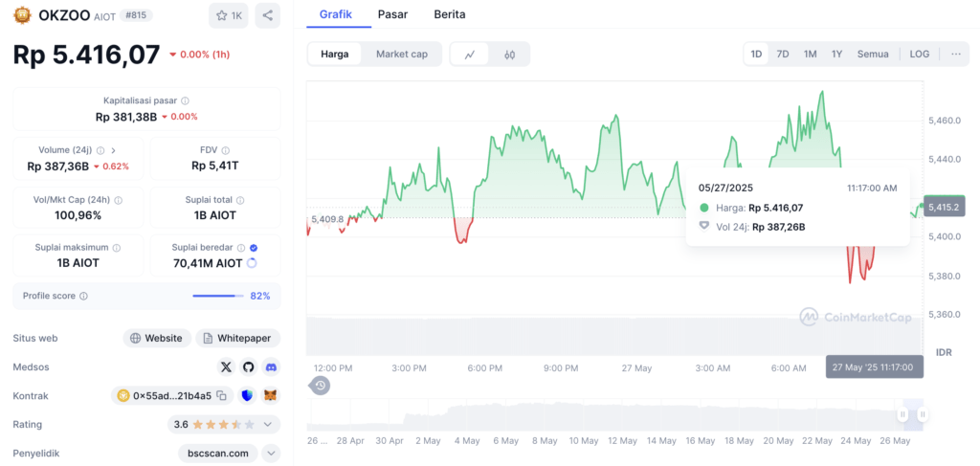Switch to the Grafik tab

(336, 14)
